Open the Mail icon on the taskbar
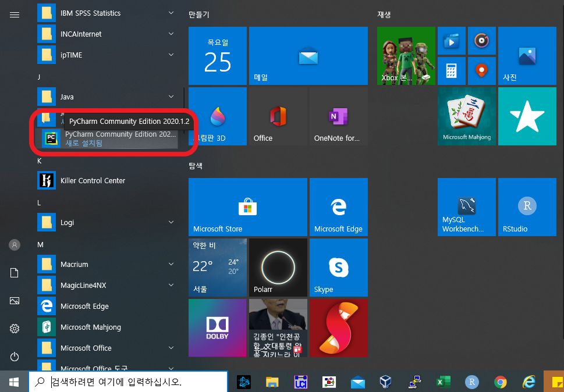The width and height of the screenshot is (564, 392). [x=357, y=382]
